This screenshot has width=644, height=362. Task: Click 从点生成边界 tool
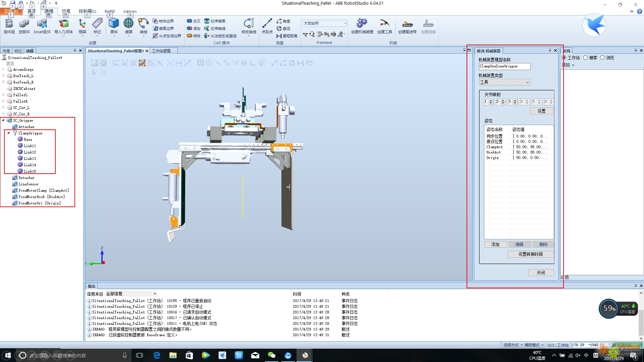167,36
